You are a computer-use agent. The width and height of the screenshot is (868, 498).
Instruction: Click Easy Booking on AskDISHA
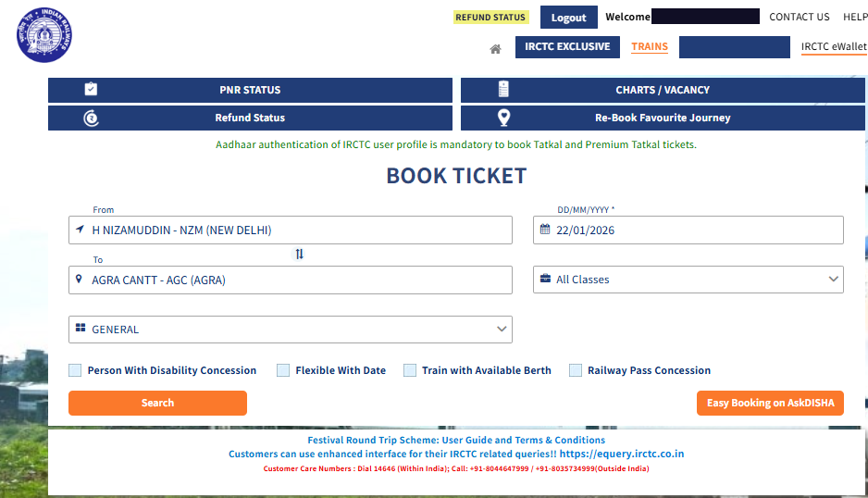770,403
